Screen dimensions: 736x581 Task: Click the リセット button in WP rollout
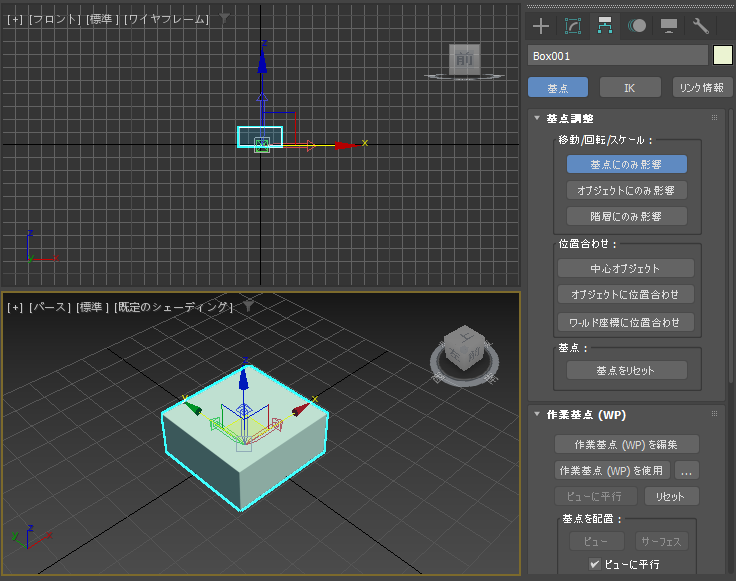click(x=671, y=496)
